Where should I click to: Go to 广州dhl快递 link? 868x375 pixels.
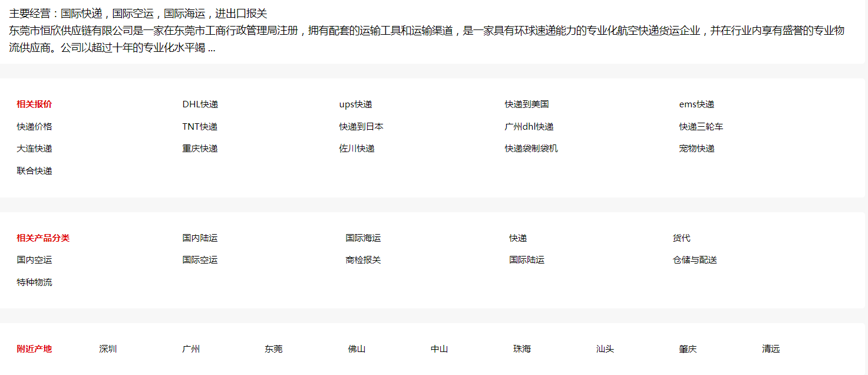click(529, 127)
